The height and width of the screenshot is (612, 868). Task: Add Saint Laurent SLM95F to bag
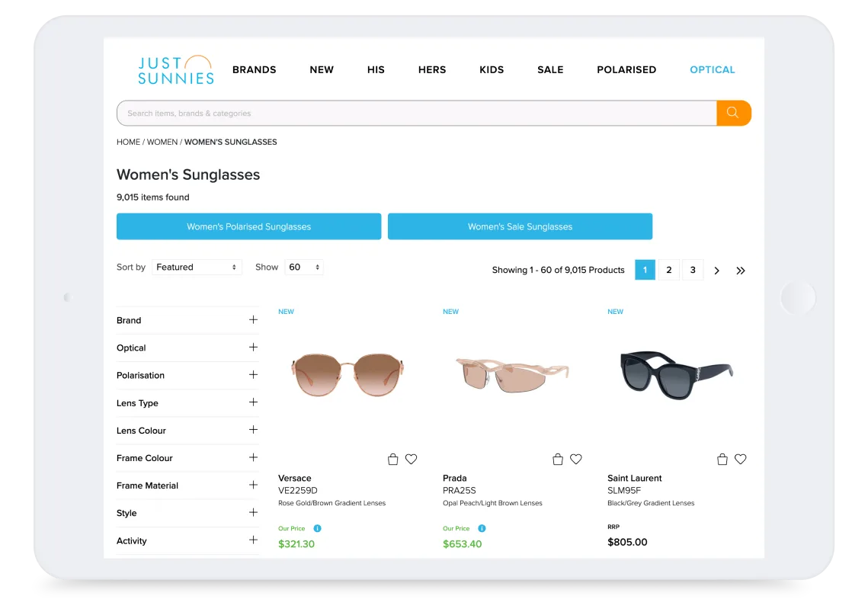pyautogui.click(x=722, y=459)
